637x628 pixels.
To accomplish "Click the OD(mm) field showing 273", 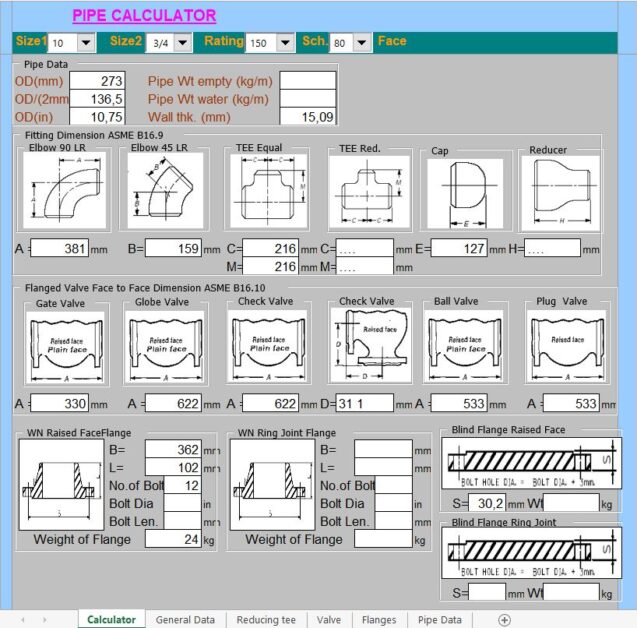I will pyautogui.click(x=97, y=81).
